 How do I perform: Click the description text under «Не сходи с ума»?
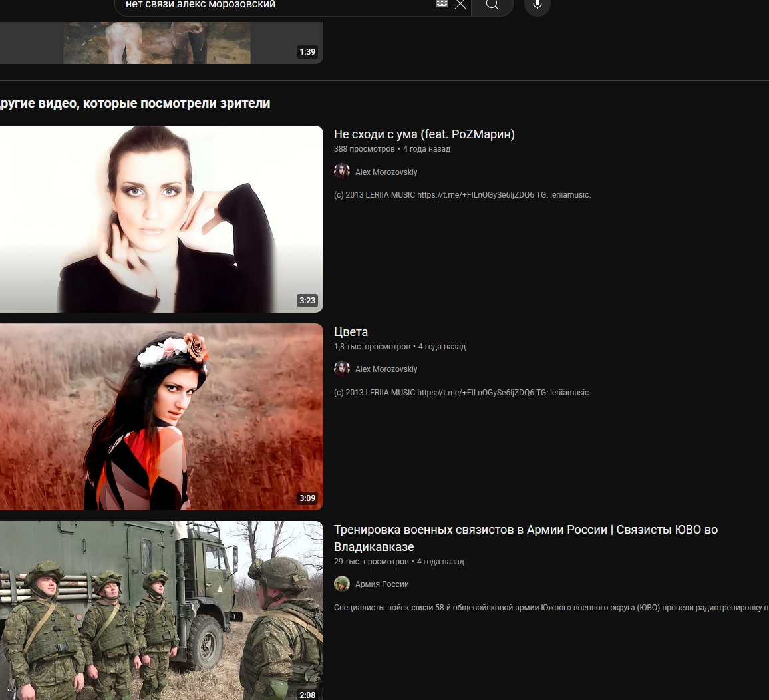pyautogui.click(x=462, y=195)
